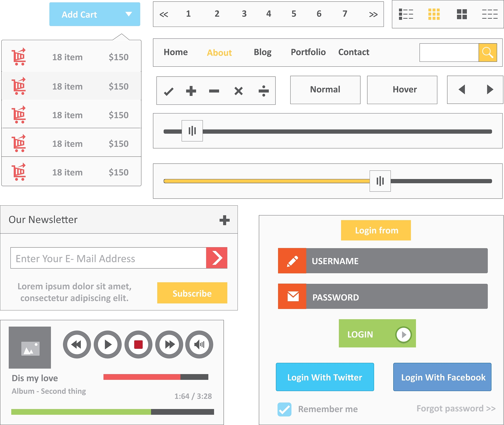Open the About menu item
This screenshot has height=425, width=504.
(x=219, y=53)
